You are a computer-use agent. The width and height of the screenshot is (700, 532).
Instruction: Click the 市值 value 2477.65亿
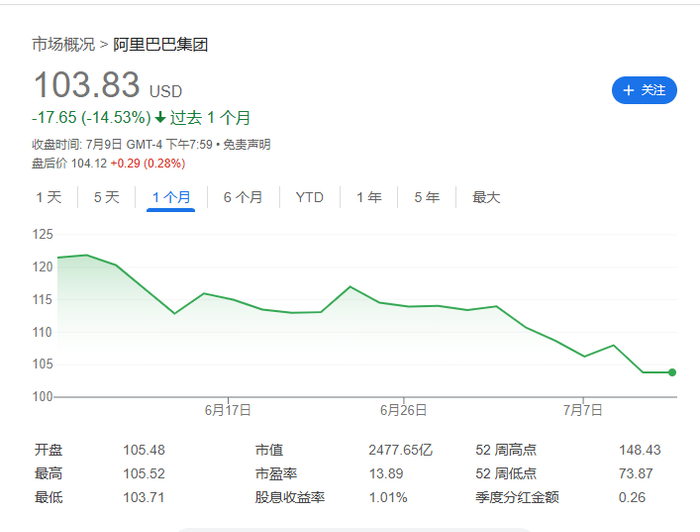coord(400,450)
